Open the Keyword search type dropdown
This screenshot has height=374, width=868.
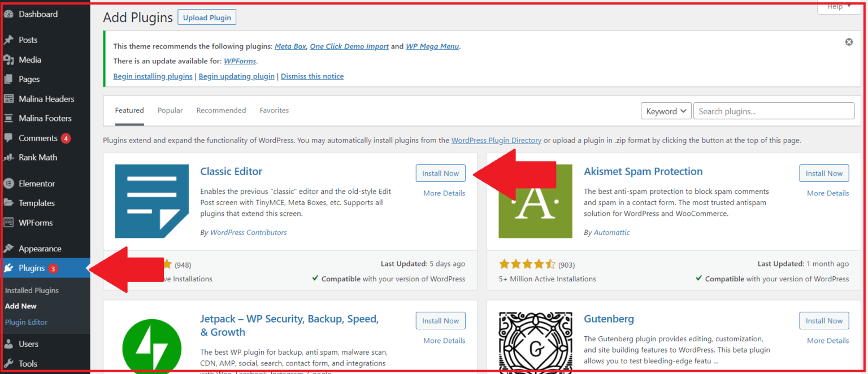pyautogui.click(x=666, y=111)
